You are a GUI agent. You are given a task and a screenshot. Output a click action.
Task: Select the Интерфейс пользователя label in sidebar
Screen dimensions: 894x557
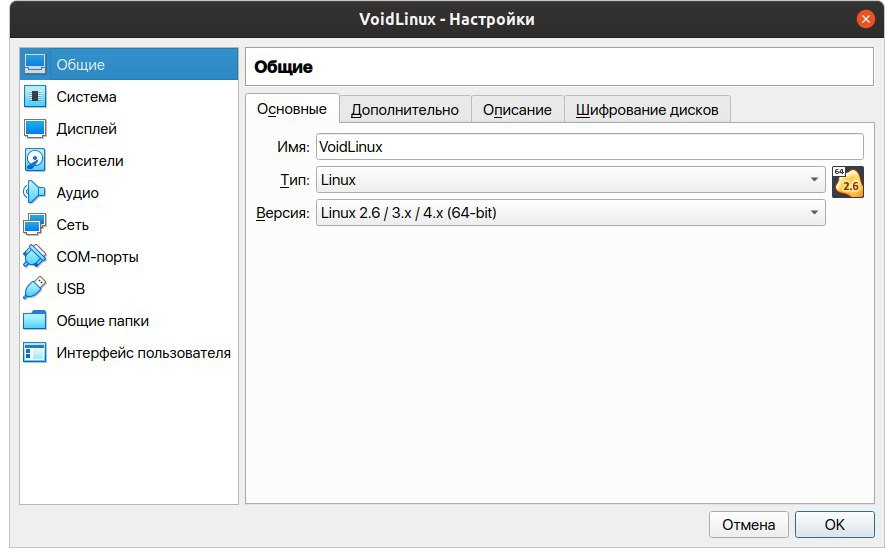(144, 353)
